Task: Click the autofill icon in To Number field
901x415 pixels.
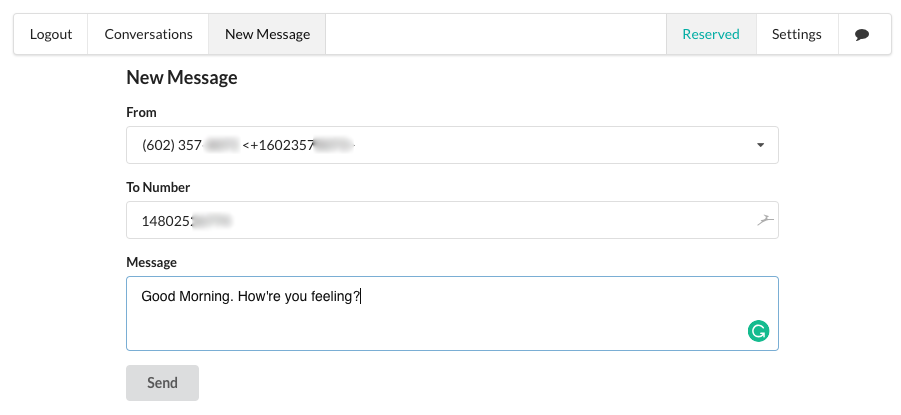Action: [x=765, y=220]
